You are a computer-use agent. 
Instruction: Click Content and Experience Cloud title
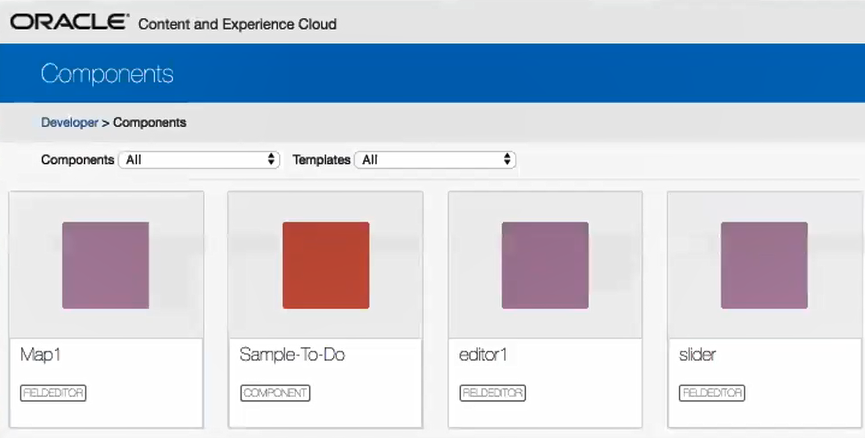237,24
